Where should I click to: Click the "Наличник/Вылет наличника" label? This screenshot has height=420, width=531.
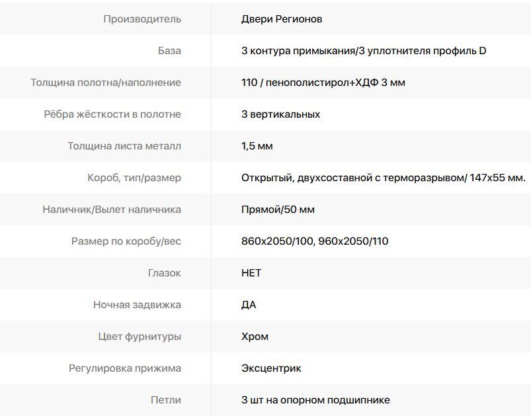tap(112, 210)
